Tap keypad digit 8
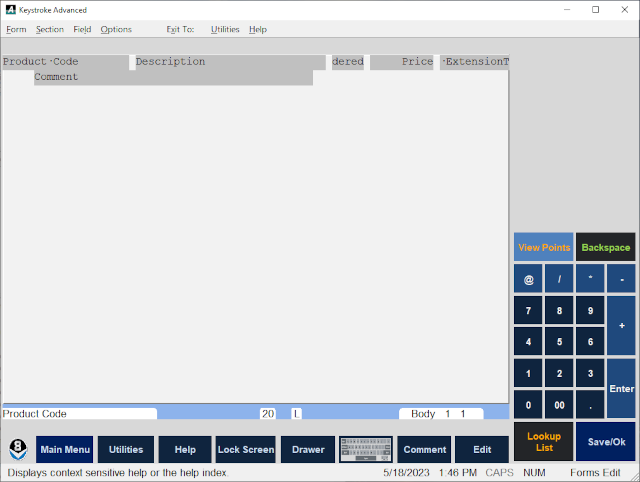Screen dimensions: 640x482 click(559, 310)
